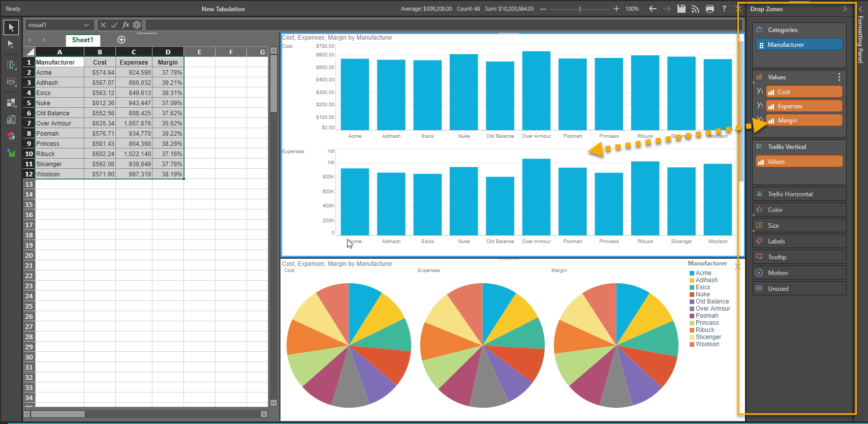Select the arrow pointer tool in sidebar
Image resolution: width=868 pixels, height=424 pixels.
(11, 27)
